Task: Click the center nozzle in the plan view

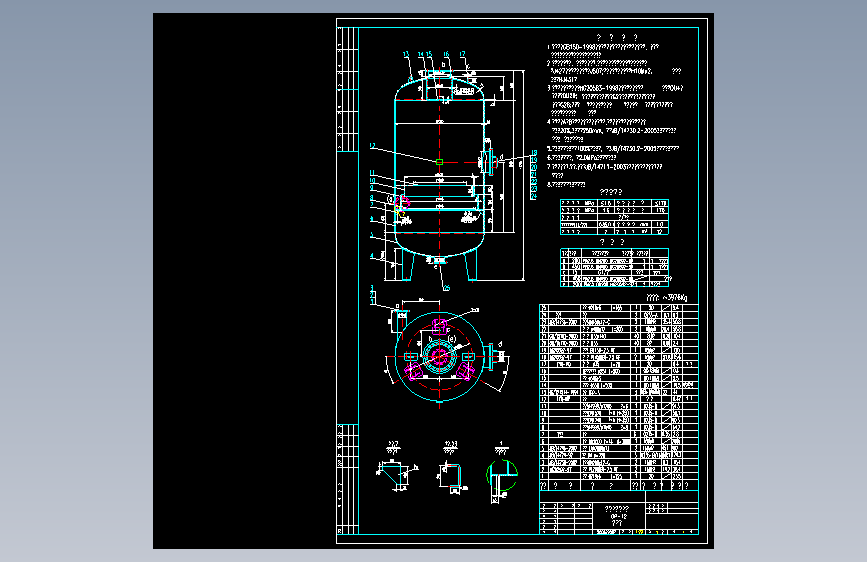Action: click(x=440, y=357)
